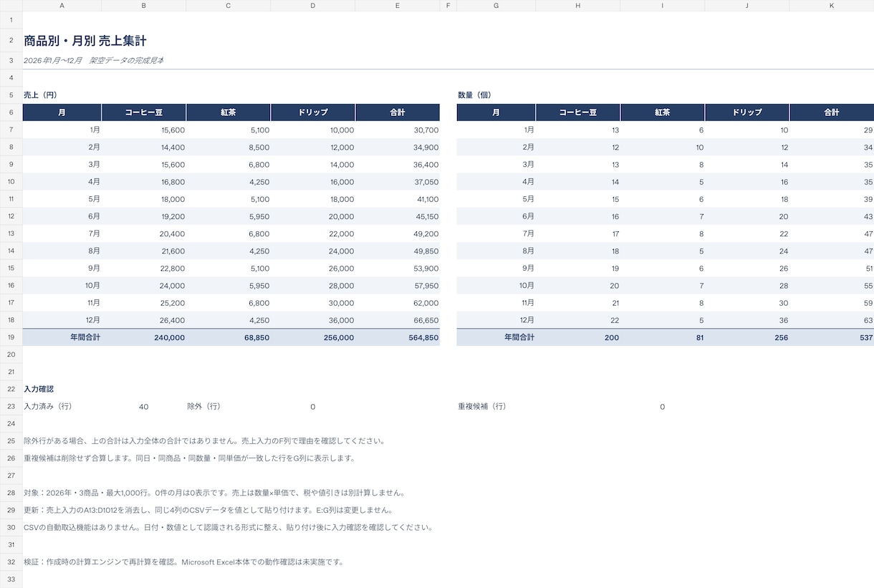The image size is (874, 588).
Task: Click the 入力確認 section heading
Action: [x=39, y=389]
